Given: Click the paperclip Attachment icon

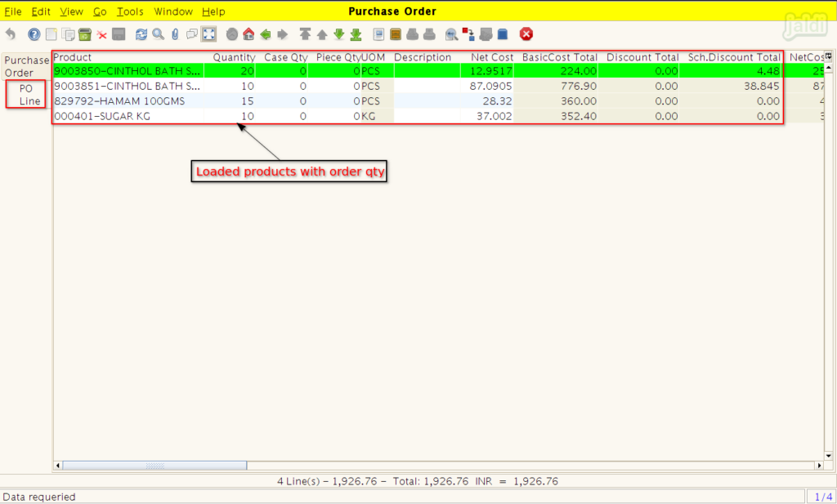Looking at the screenshot, I should point(175,34).
